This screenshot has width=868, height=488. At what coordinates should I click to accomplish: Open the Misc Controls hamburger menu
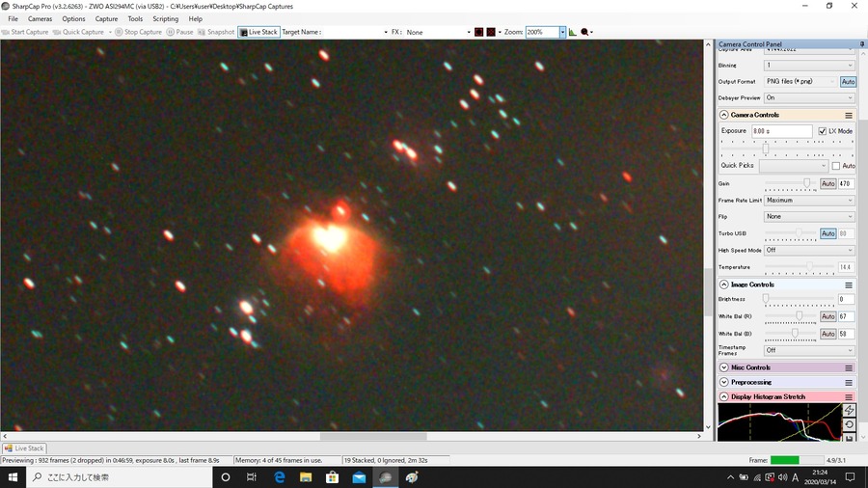(x=849, y=368)
